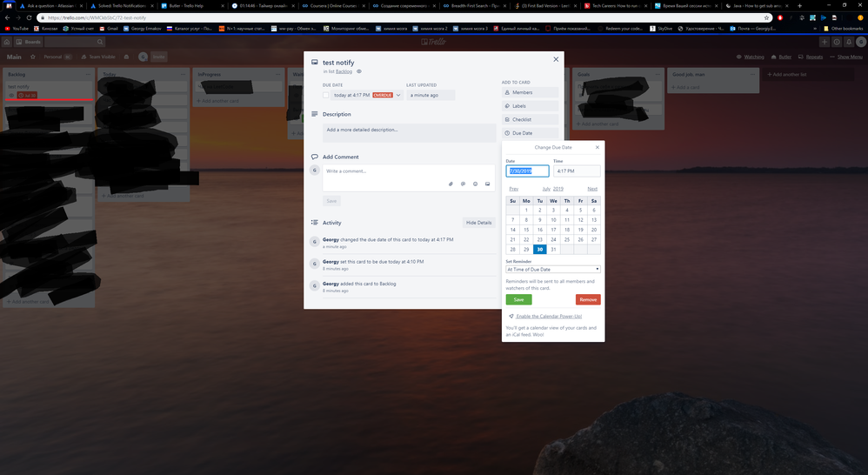Screen dimensions: 868x475
Task: Open Enable the Calendar Power-Up link
Action: (x=549, y=316)
